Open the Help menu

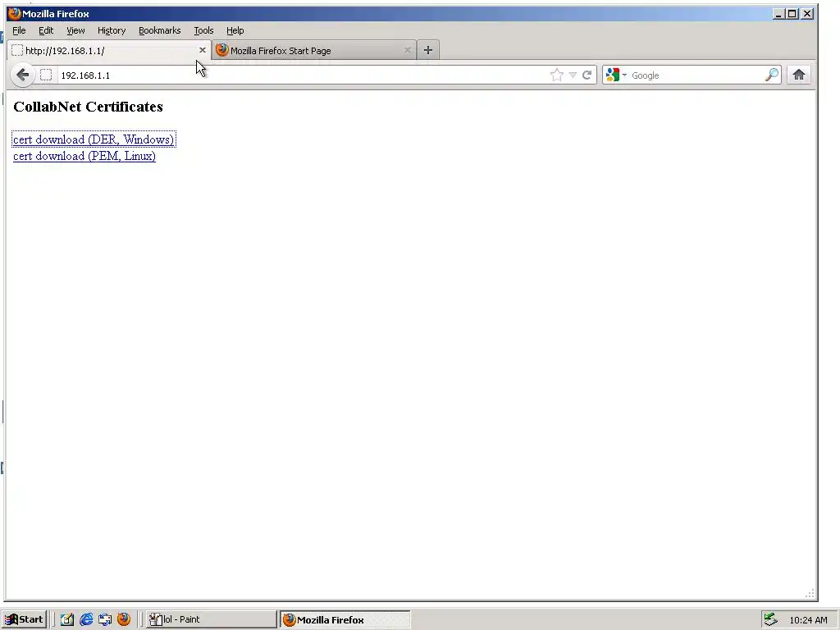235,30
